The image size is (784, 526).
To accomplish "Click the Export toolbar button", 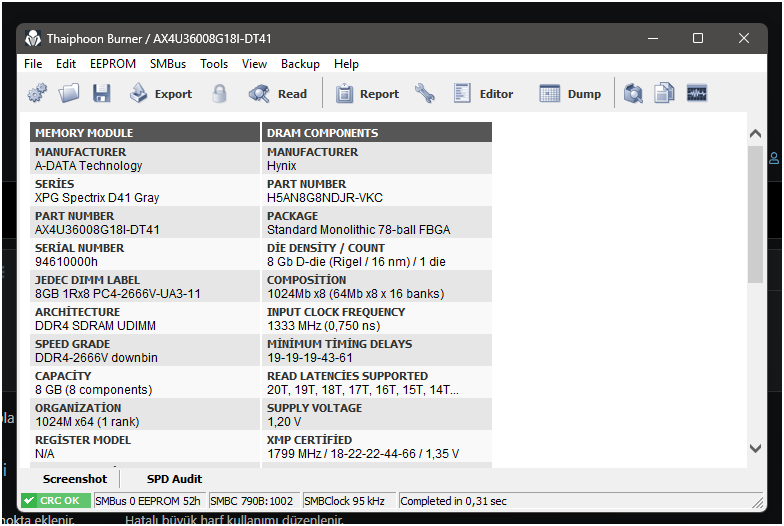I will [160, 94].
